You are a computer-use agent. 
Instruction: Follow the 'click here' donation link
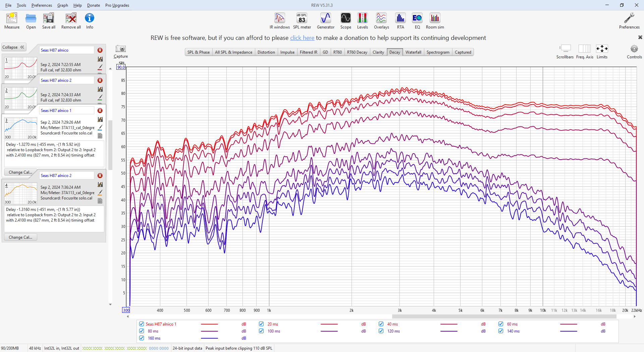tap(302, 38)
